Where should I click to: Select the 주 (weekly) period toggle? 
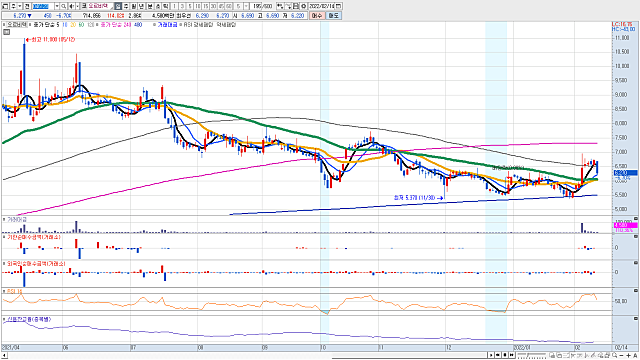[125, 6]
